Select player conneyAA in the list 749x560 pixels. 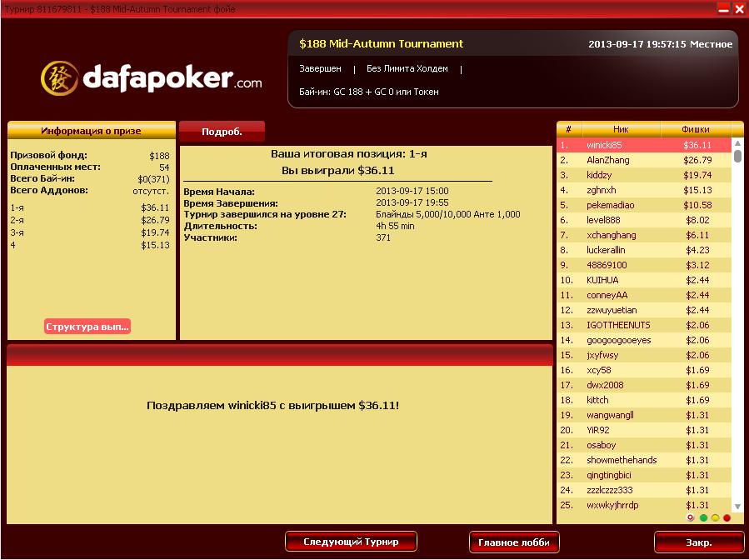coord(644,295)
